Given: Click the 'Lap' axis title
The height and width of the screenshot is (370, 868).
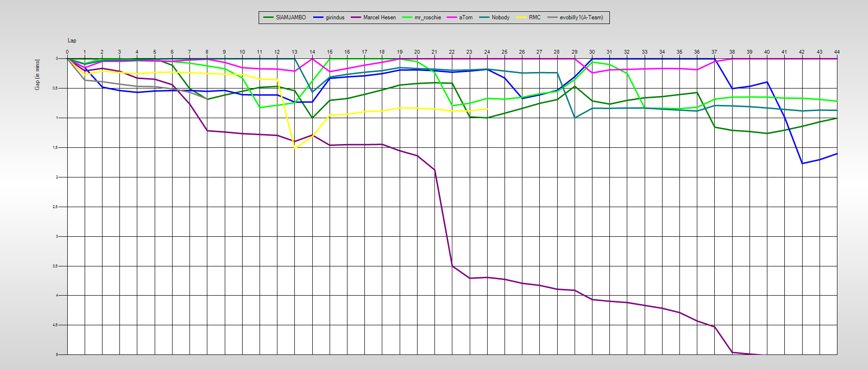Looking at the screenshot, I should pyautogui.click(x=72, y=40).
